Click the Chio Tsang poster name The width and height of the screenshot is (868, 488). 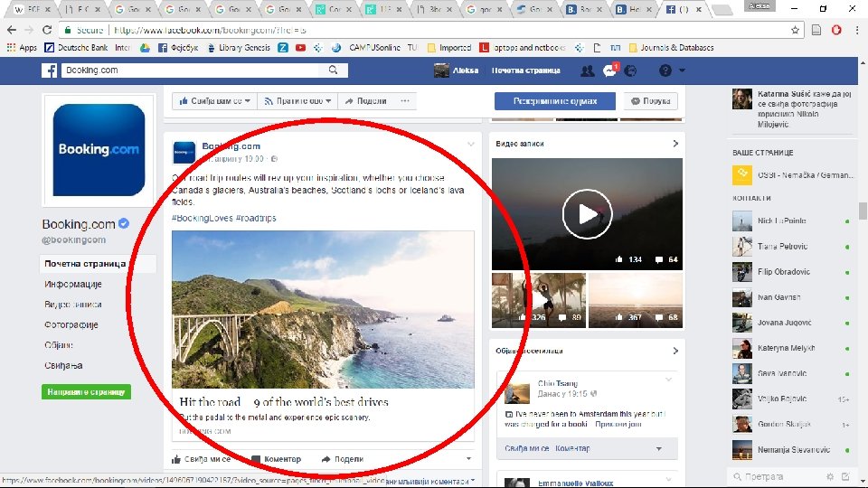coord(558,383)
